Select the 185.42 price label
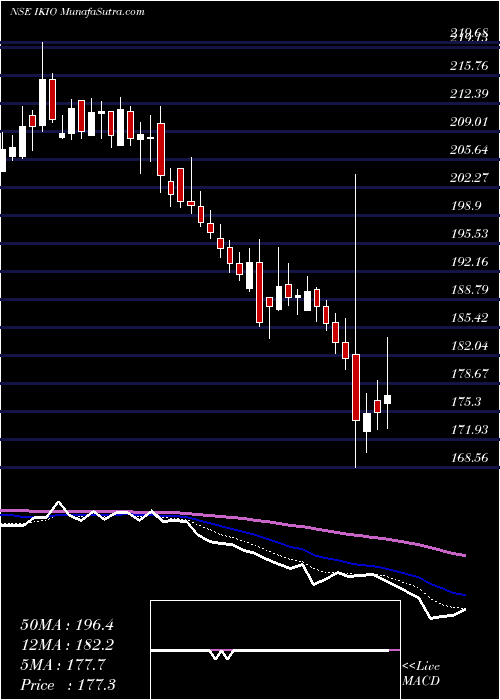Image resolution: width=500 pixels, height=700 pixels. tap(468, 318)
